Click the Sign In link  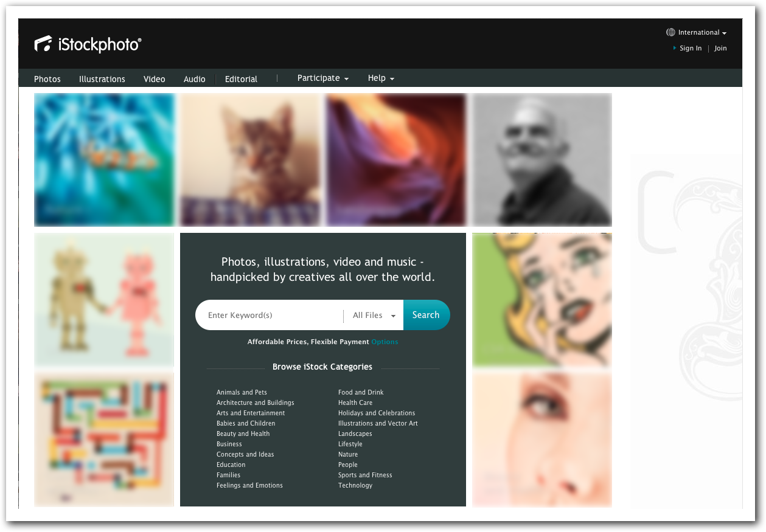point(691,49)
